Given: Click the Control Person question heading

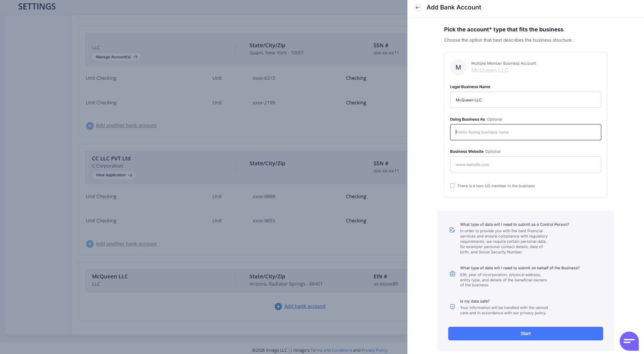Looking at the screenshot, I should point(514,225).
